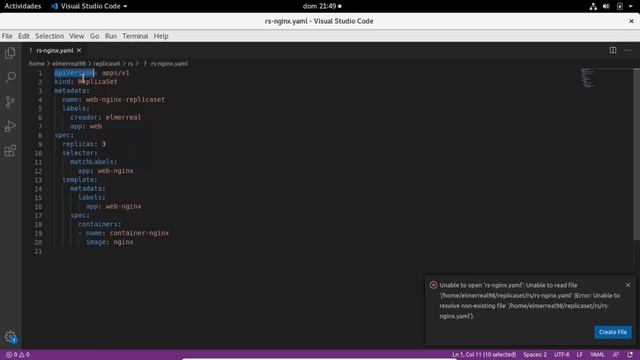640x360 pixels.
Task: Close the rs-nginx.yaml editor tab
Action: pyautogui.click(x=79, y=50)
